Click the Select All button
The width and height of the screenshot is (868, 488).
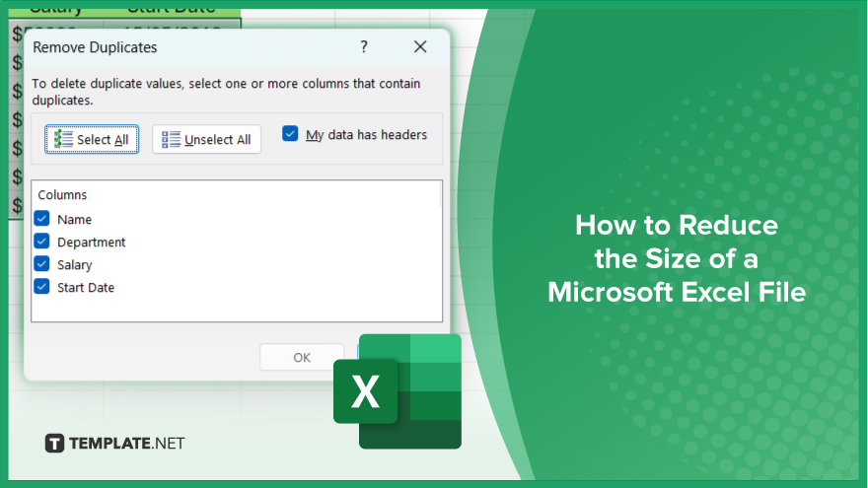(92, 139)
